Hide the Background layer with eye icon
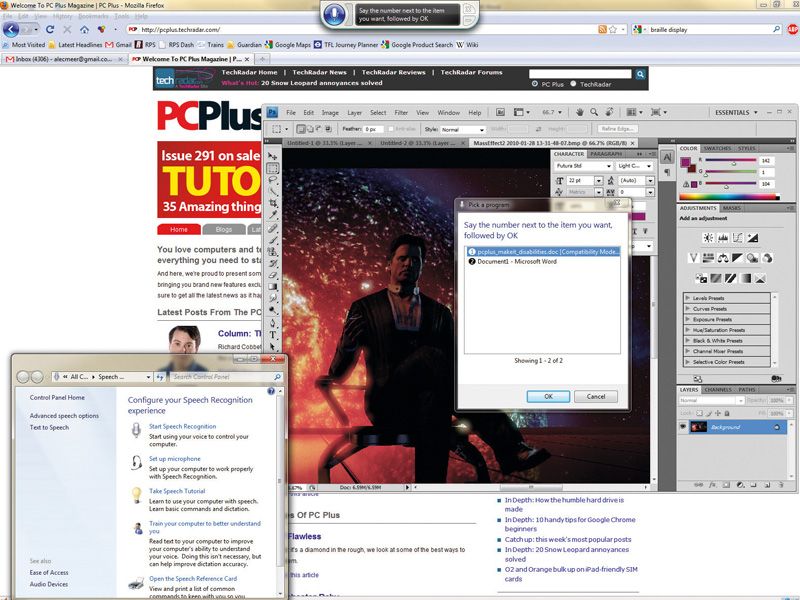Screen dimensions: 800x600 683,427
